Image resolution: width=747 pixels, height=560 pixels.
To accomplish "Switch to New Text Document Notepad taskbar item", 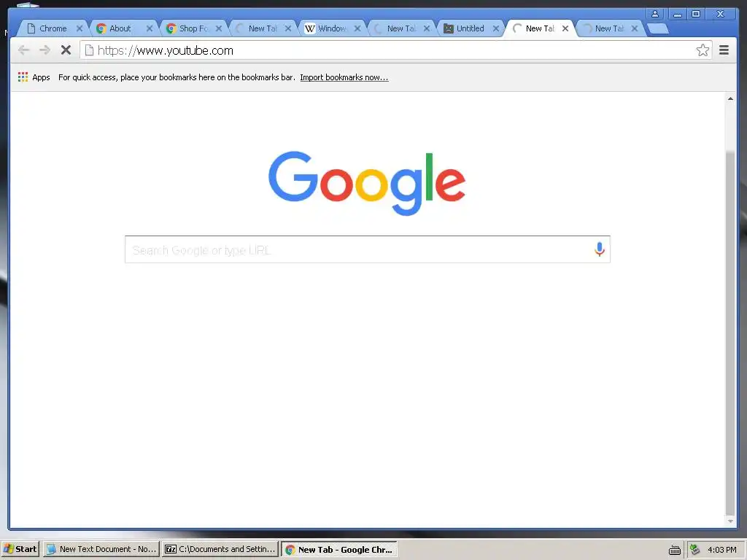I will 101,549.
